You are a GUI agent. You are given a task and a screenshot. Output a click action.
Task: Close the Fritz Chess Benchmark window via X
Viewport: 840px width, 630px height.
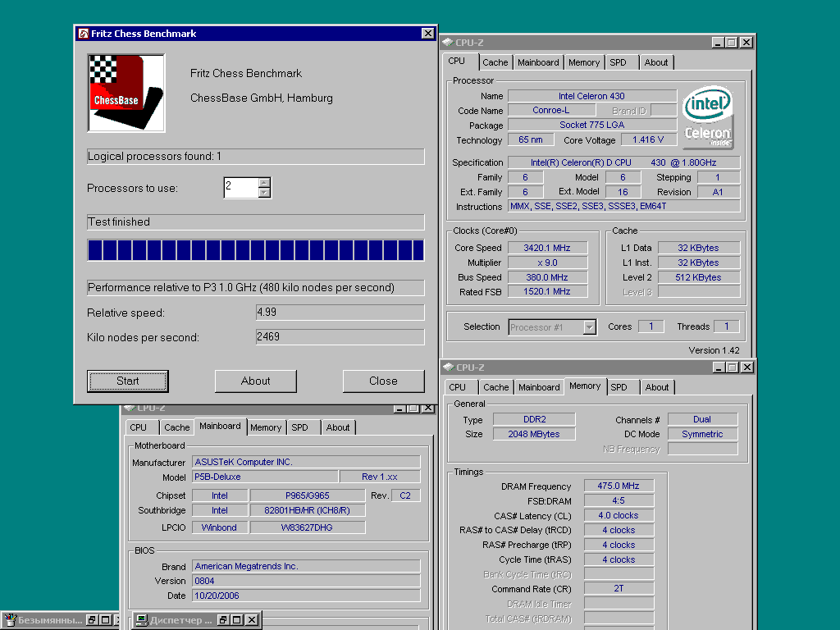pyautogui.click(x=427, y=33)
